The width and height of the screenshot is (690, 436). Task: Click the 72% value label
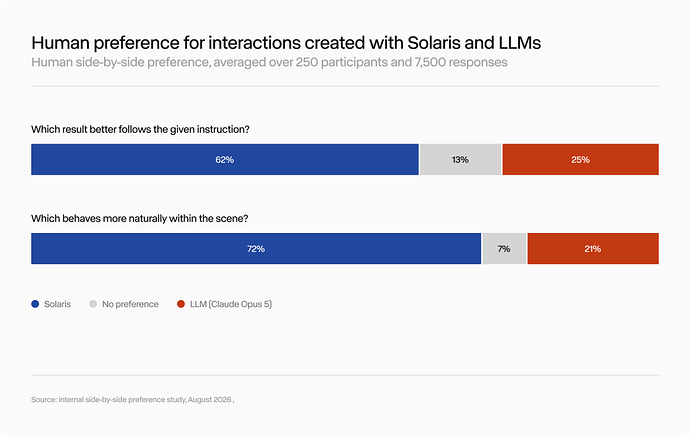coord(256,249)
